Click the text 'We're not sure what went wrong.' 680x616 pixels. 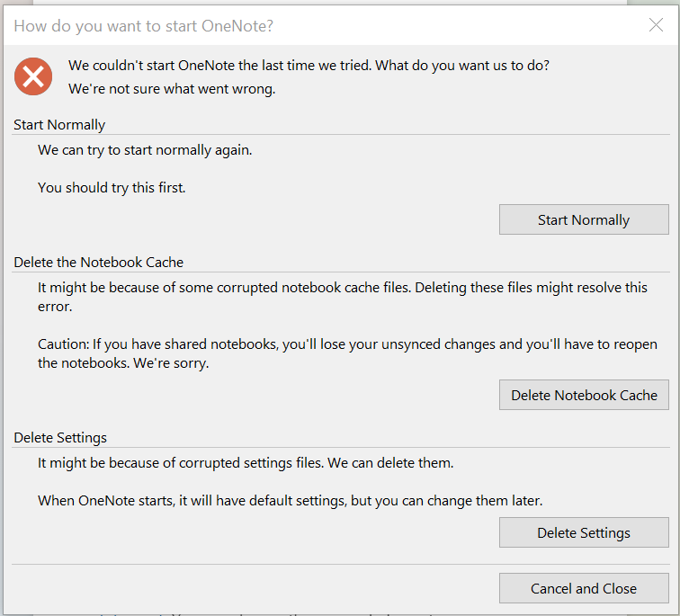pos(172,89)
